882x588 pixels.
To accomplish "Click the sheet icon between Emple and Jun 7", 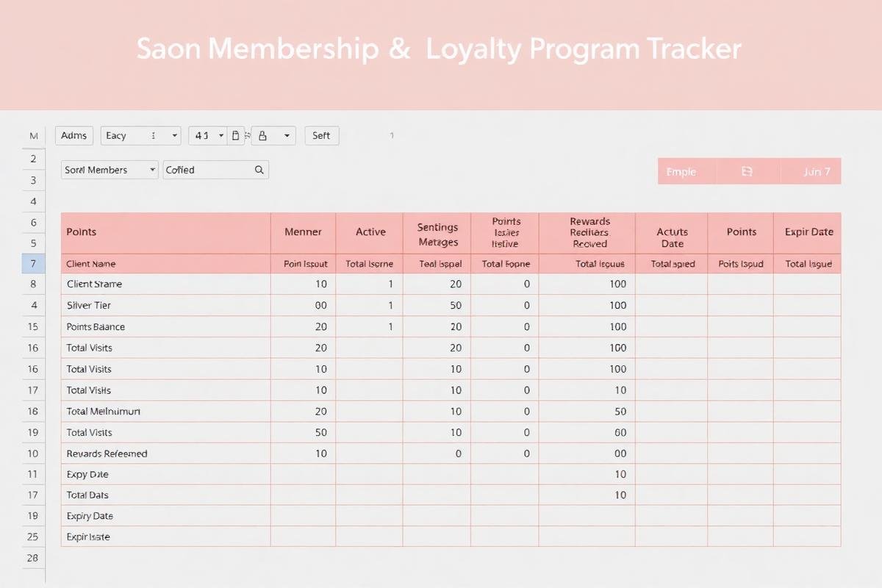I will coord(747,171).
